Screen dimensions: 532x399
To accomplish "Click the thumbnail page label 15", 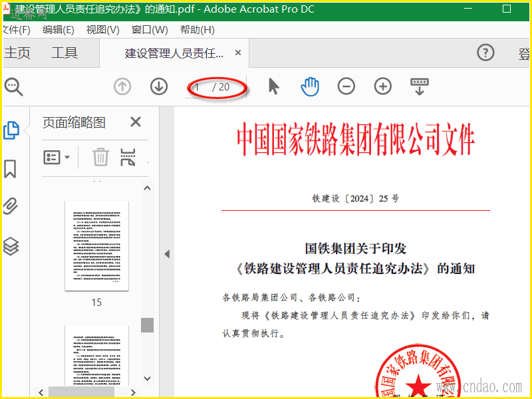I will pyautogui.click(x=96, y=303).
